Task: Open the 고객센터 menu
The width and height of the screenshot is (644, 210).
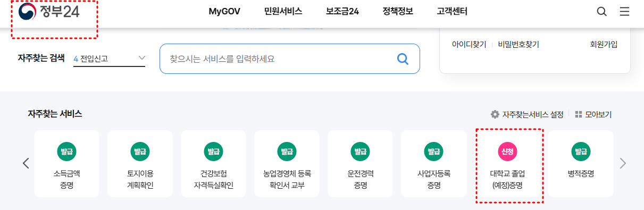Action: click(x=452, y=12)
